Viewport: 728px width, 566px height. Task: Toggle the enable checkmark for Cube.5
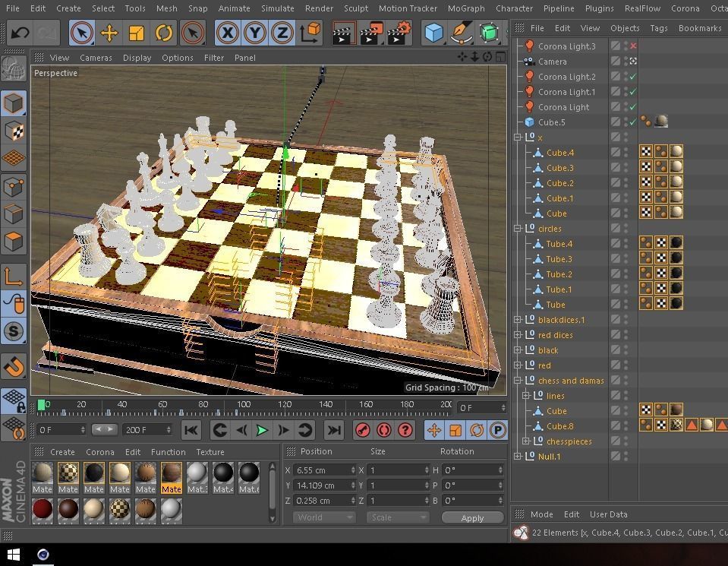click(x=633, y=122)
